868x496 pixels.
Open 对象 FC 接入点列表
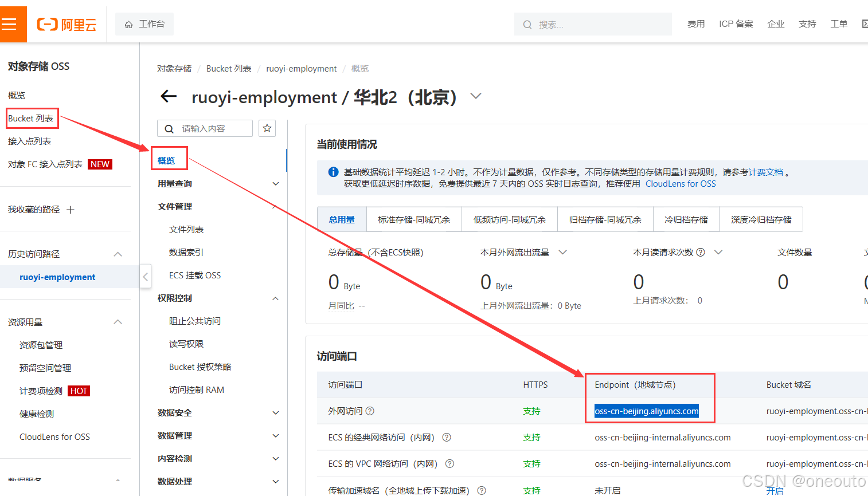click(x=45, y=164)
